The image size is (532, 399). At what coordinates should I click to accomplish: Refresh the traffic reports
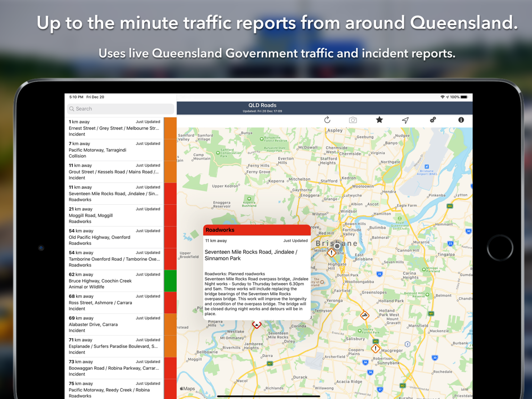327,120
